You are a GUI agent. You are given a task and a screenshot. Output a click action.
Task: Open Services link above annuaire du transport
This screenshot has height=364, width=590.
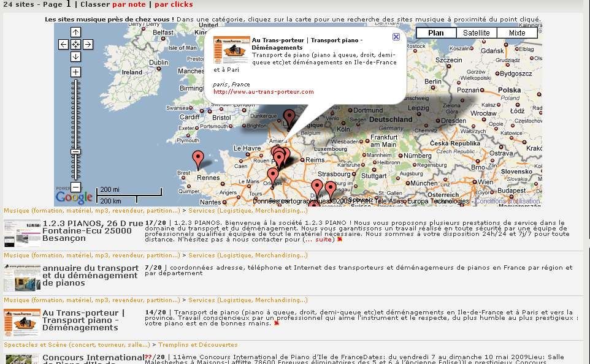pos(248,256)
